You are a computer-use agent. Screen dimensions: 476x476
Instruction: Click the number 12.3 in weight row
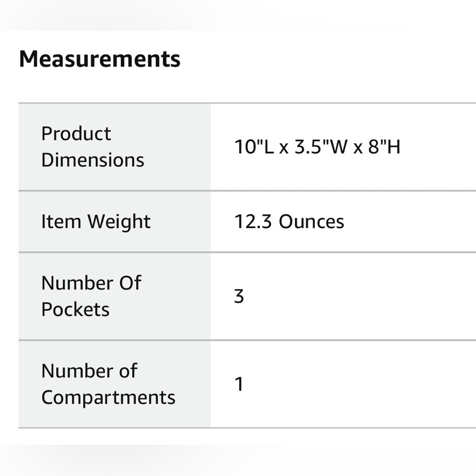pos(253,222)
